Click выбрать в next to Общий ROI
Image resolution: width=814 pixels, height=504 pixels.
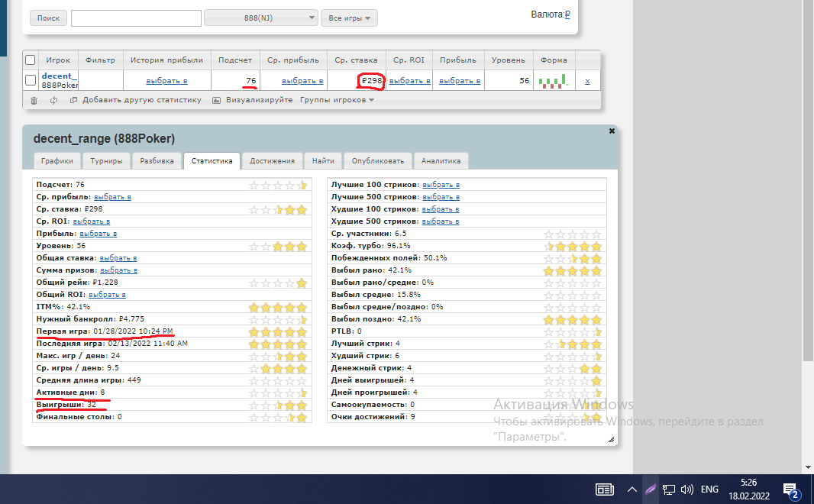pyautogui.click(x=107, y=294)
